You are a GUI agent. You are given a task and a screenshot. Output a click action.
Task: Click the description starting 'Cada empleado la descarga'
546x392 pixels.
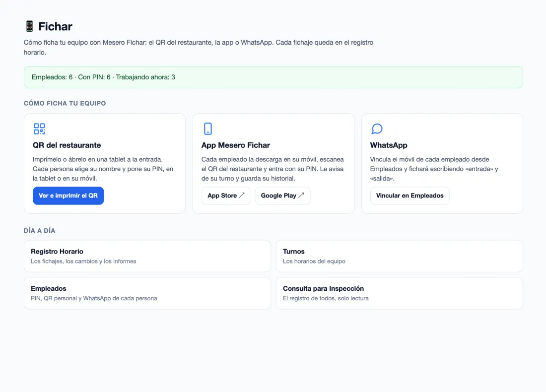[273, 169]
